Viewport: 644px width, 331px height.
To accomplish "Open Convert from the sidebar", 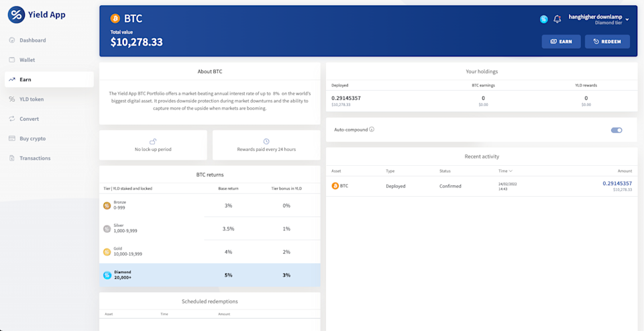I will tap(29, 119).
